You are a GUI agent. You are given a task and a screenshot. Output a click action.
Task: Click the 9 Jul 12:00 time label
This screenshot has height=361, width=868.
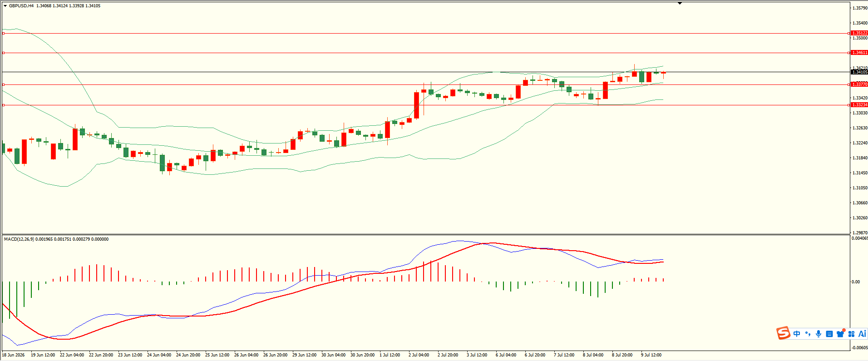tap(651, 355)
